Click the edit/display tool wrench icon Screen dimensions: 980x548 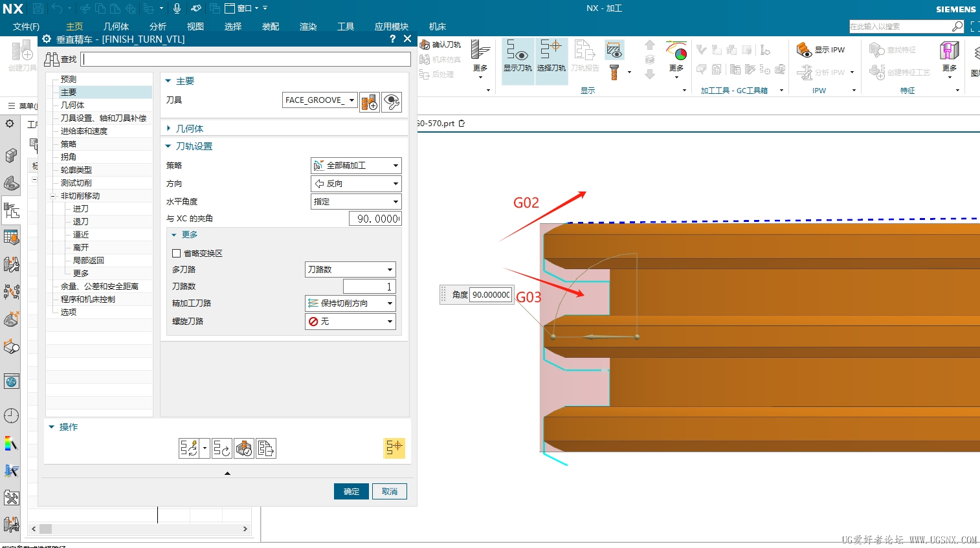(x=392, y=102)
